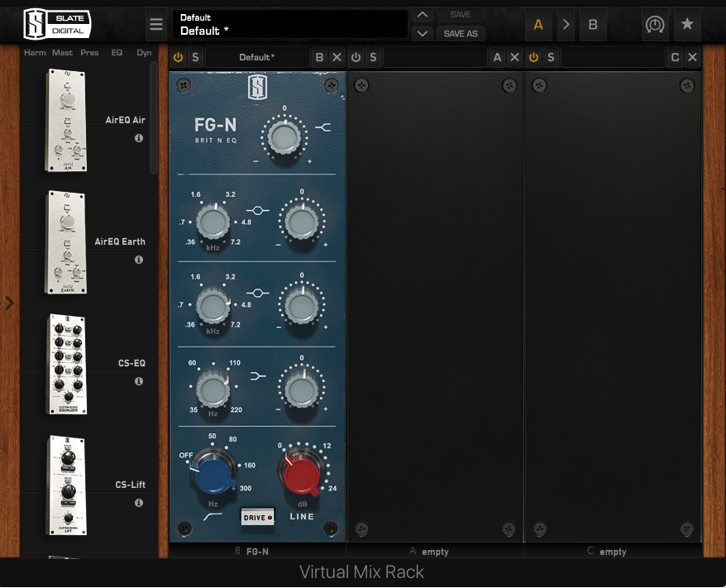
Task: Click the A slot letter button
Action: coord(497,57)
